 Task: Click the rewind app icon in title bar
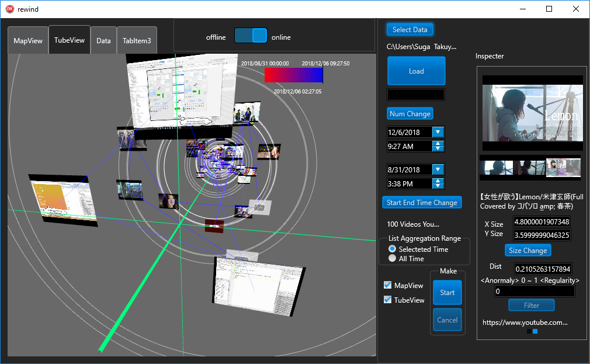point(9,9)
